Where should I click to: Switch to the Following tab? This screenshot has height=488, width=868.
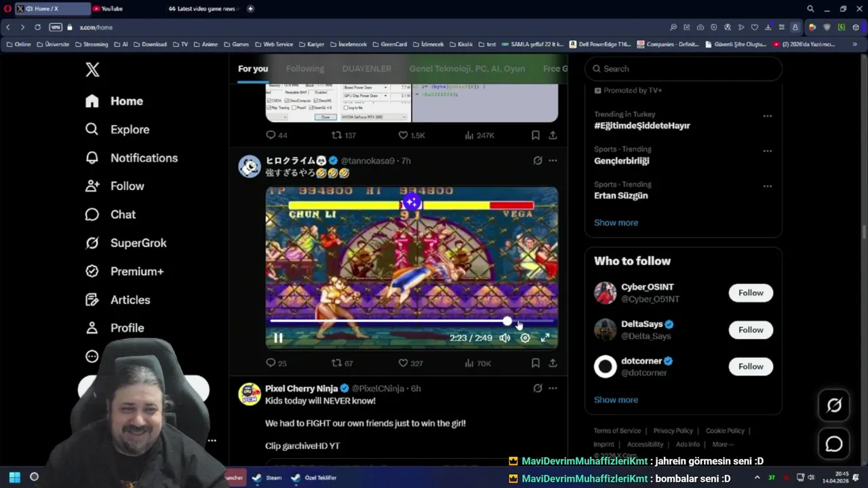pos(305,68)
